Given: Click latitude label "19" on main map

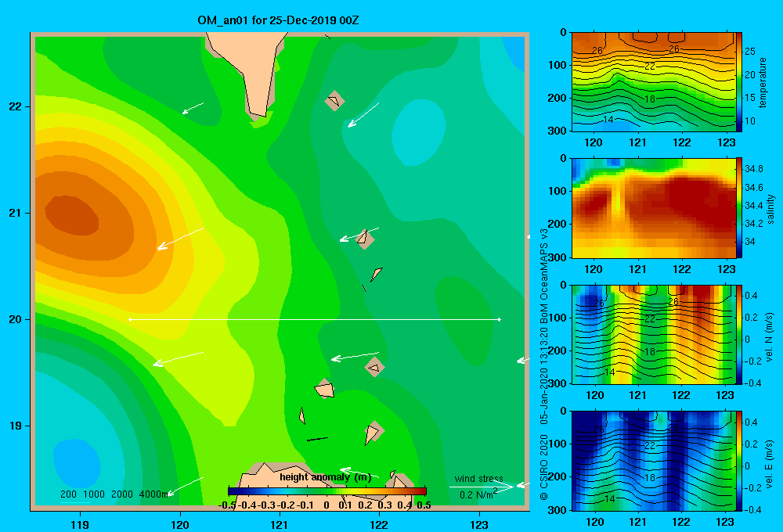Looking at the screenshot, I should (x=16, y=426).
